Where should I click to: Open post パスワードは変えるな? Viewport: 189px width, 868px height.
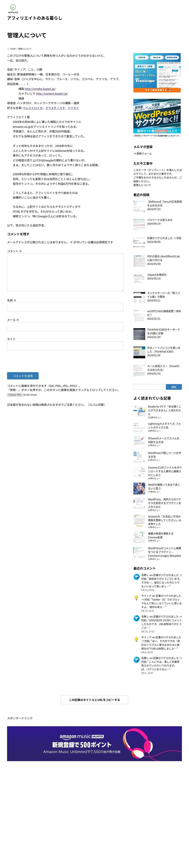160,220
